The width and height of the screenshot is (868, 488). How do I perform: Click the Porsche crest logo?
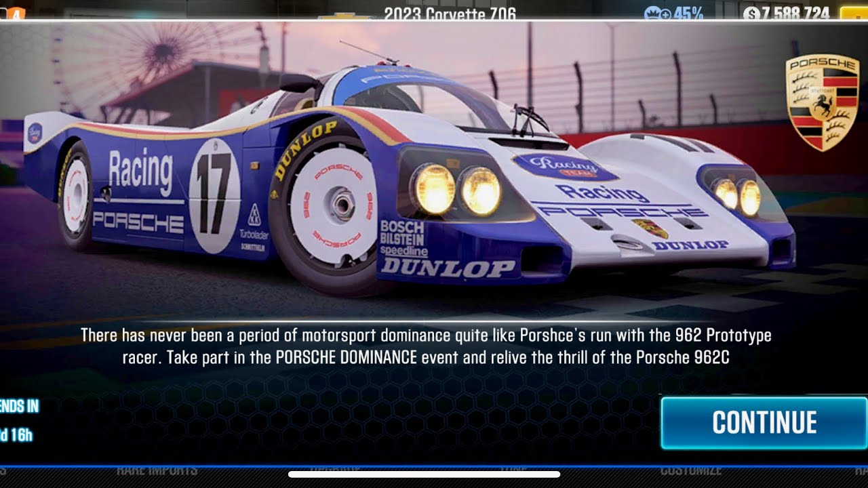point(822,102)
